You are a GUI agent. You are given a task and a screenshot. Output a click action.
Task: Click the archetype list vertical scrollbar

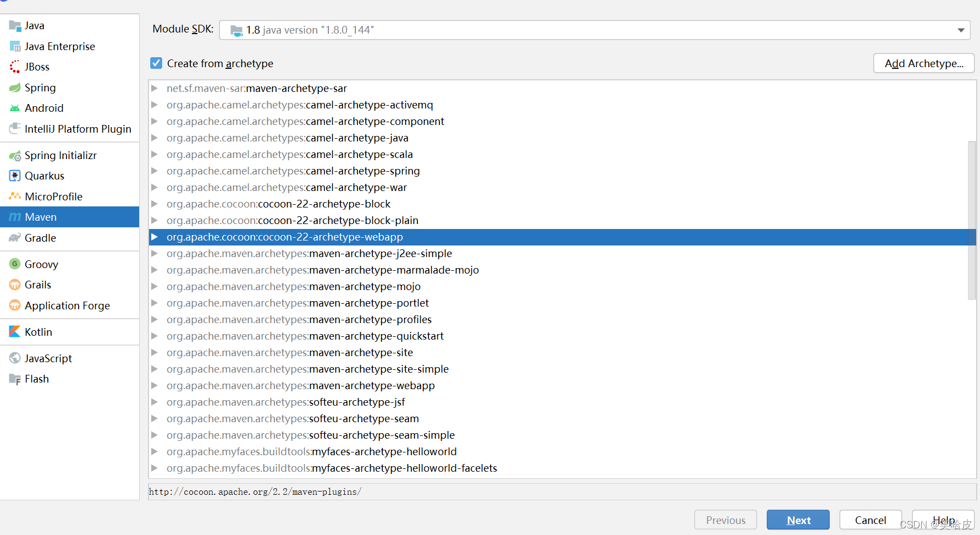(972, 220)
